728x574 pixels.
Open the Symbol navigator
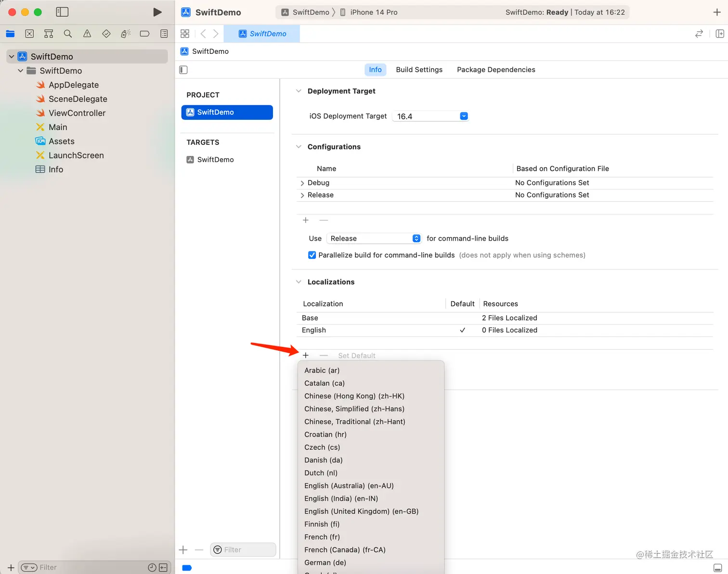tap(49, 34)
